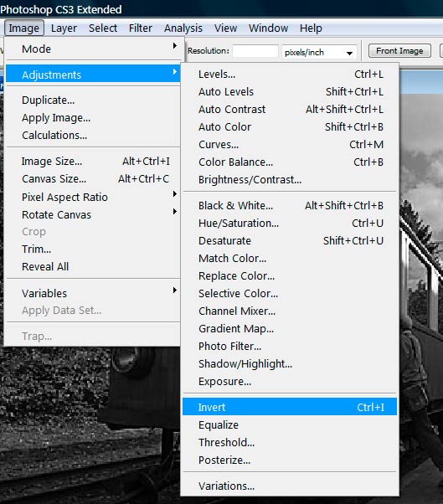The height and width of the screenshot is (504, 443).
Task: Select Auto Color adjustment
Action: click(x=290, y=127)
